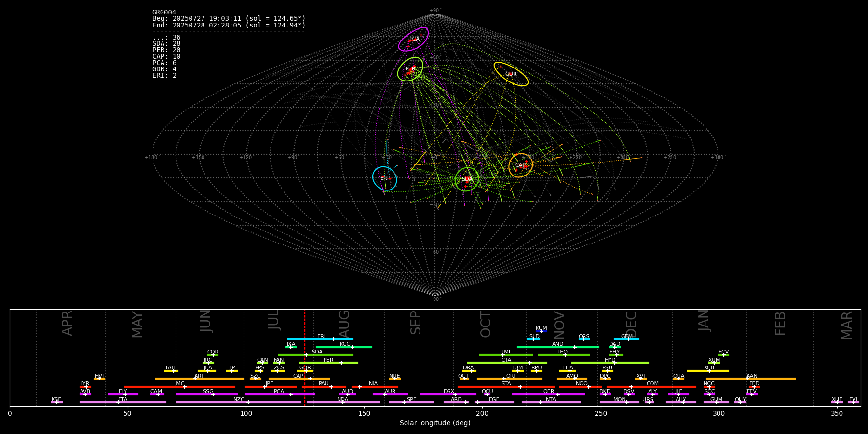
Task: Select the PER activity bar in timeline
Action: coord(329,363)
